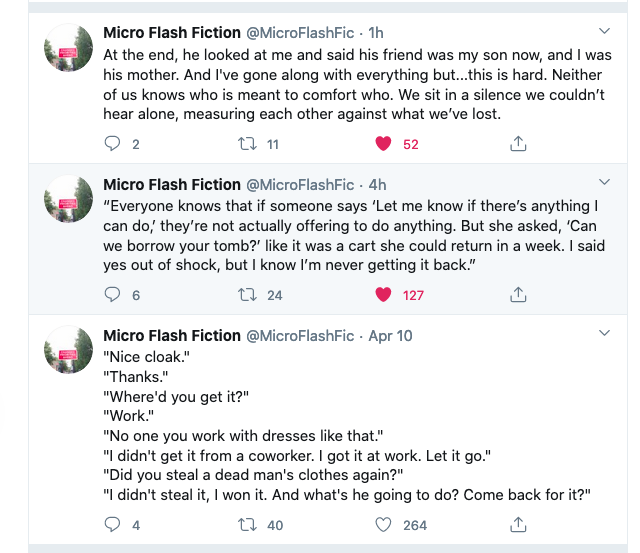640x553 pixels.
Task: Click the avatar beside the "Nice cloak" tweet
Action: pos(70,351)
